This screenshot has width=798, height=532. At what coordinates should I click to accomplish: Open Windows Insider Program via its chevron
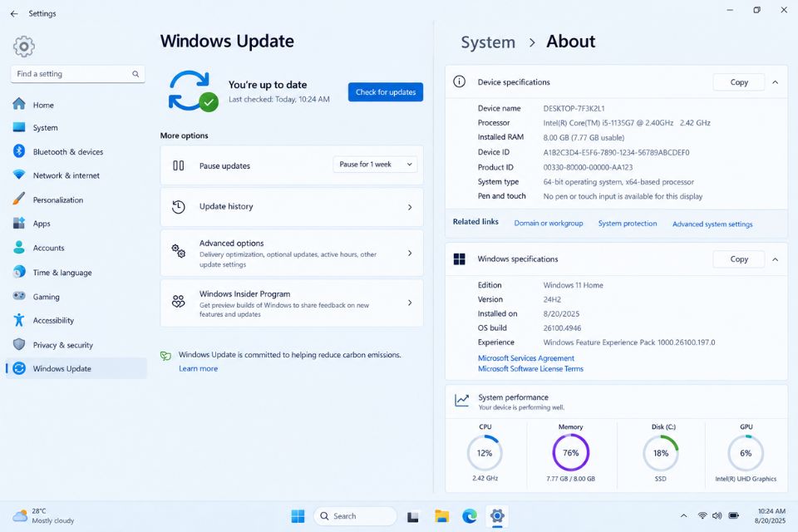pos(410,303)
